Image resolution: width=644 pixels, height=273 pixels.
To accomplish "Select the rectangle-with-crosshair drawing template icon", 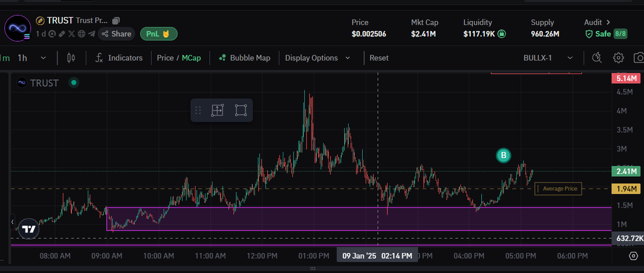I will coord(217,110).
